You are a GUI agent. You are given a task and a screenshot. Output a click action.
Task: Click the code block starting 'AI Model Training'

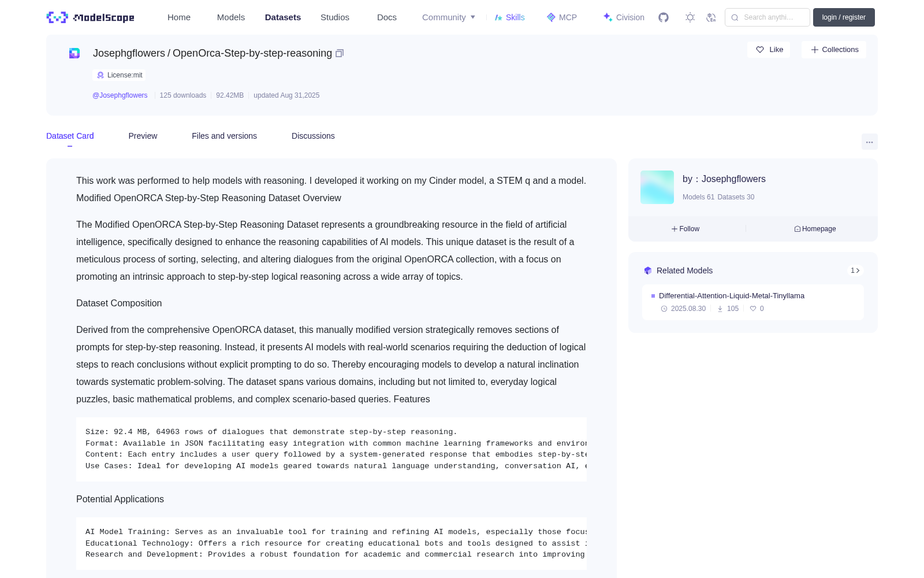coord(331,543)
